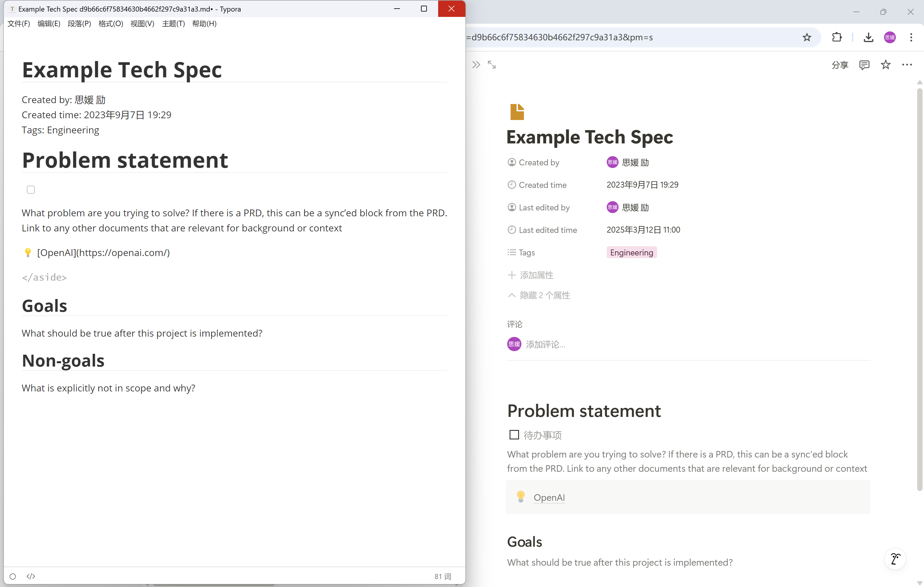Toggle source code mode icon in Typora
The width and height of the screenshot is (924, 587).
(x=31, y=576)
